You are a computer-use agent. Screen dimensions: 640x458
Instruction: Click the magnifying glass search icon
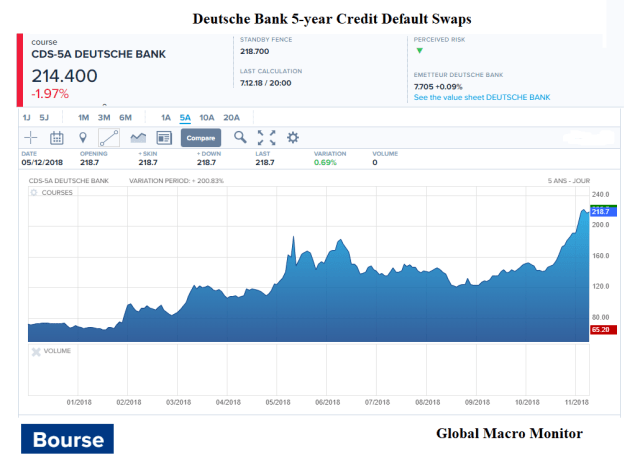point(241,137)
